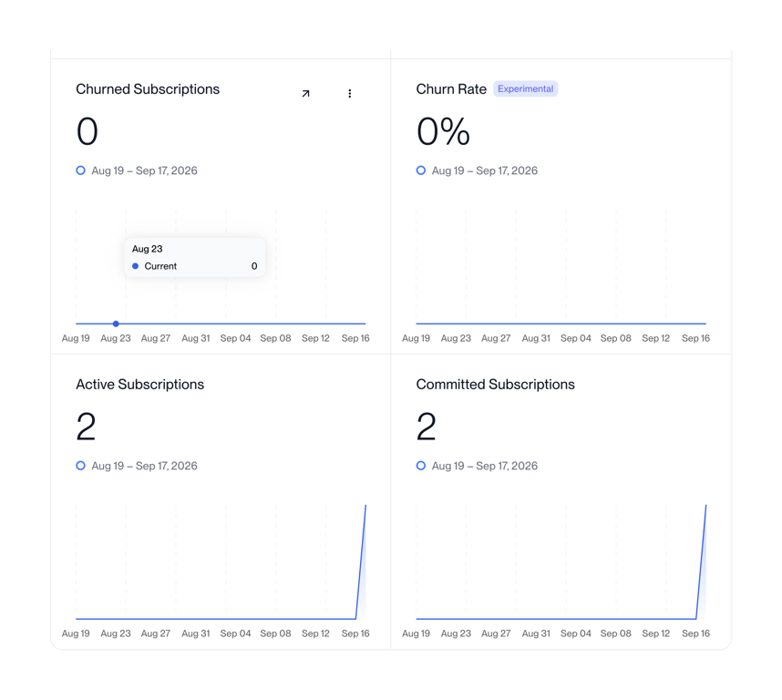Open Churned Subscriptions three-dot options menu
Viewport: 782px width, 700px height.
pos(350,93)
